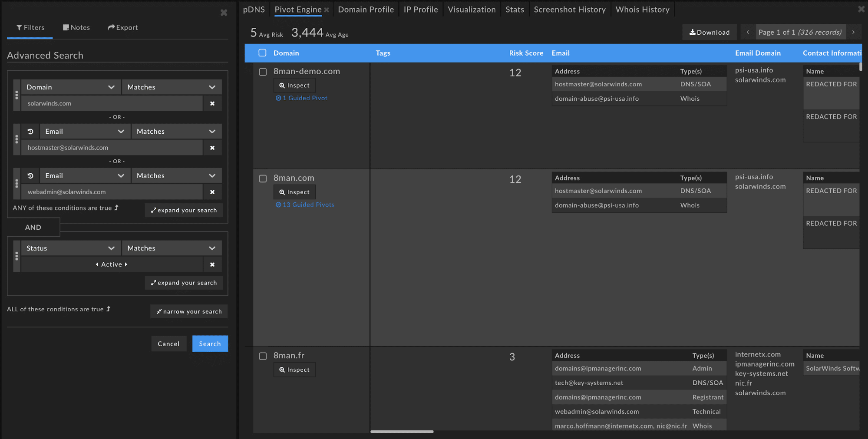Check the 8man.fr row checkbox
The width and height of the screenshot is (868, 439).
(263, 356)
